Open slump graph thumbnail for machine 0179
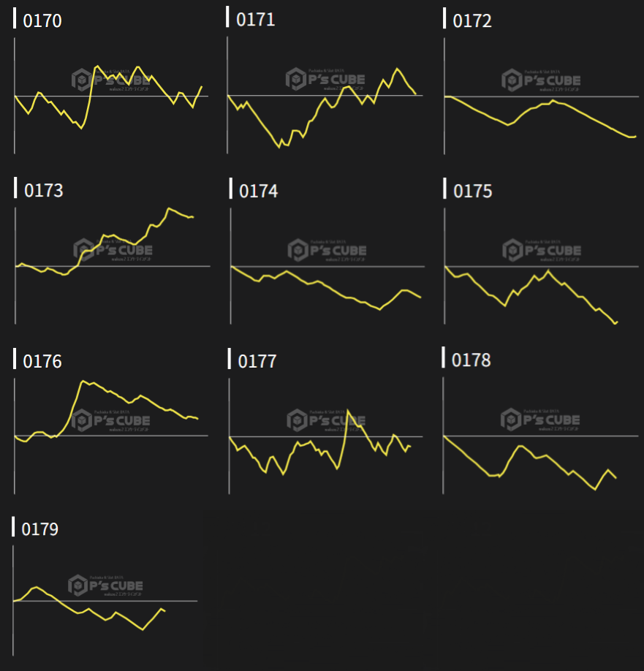Screen dimensions: 644x671 coord(106,601)
